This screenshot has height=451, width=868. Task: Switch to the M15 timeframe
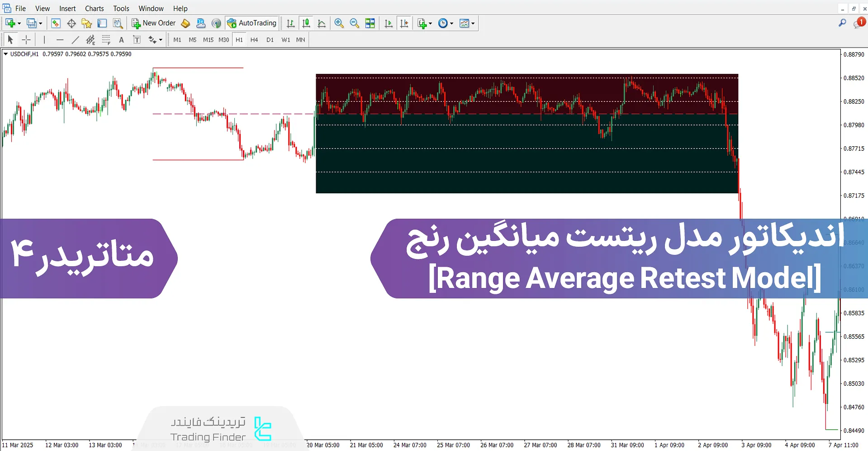pyautogui.click(x=208, y=39)
